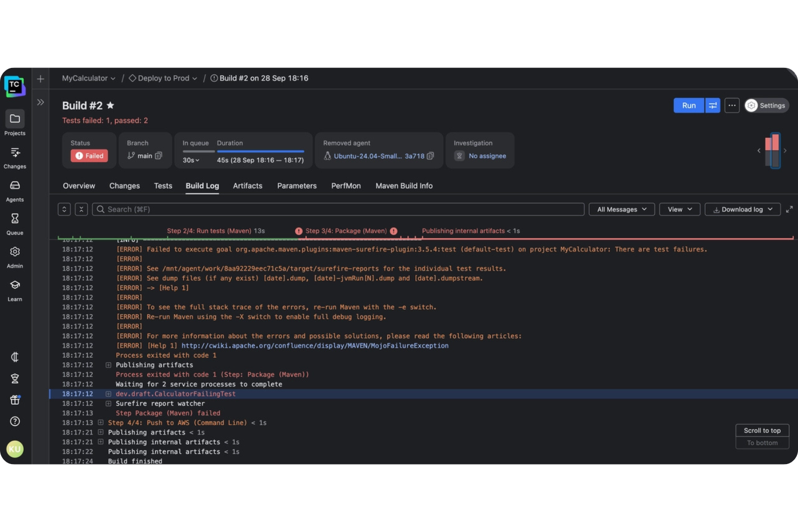The image size is (798, 532).
Task: Open the Artifacts tab
Action: pos(247,185)
